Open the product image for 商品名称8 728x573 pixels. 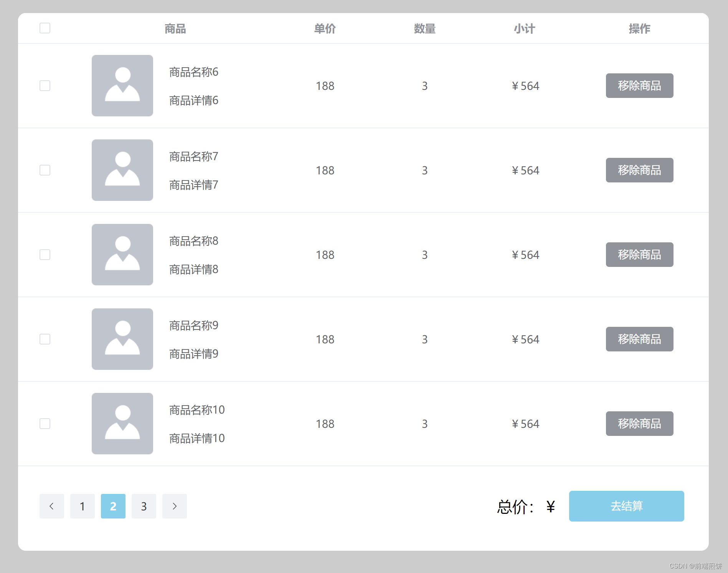click(x=122, y=255)
